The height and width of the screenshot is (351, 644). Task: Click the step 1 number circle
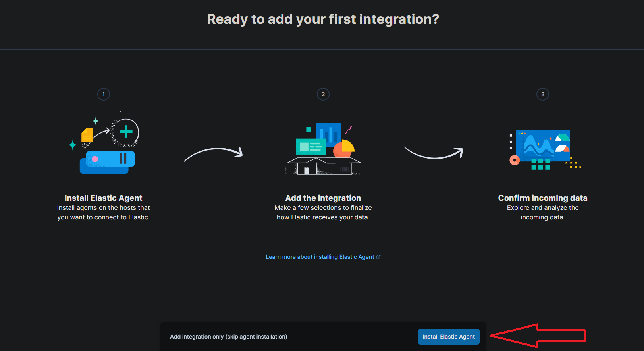[104, 94]
